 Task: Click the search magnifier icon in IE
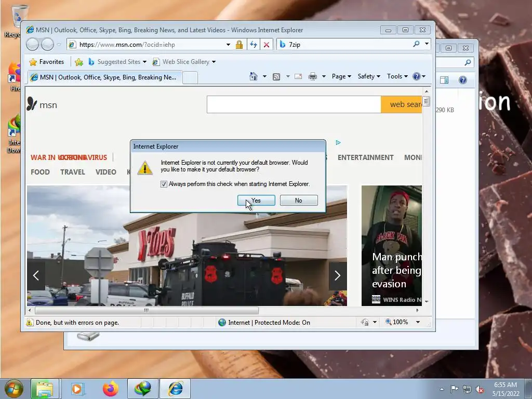pyautogui.click(x=416, y=44)
